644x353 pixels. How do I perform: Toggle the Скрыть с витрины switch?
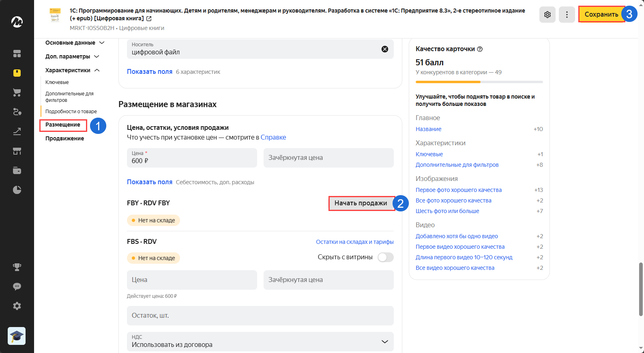[385, 257]
